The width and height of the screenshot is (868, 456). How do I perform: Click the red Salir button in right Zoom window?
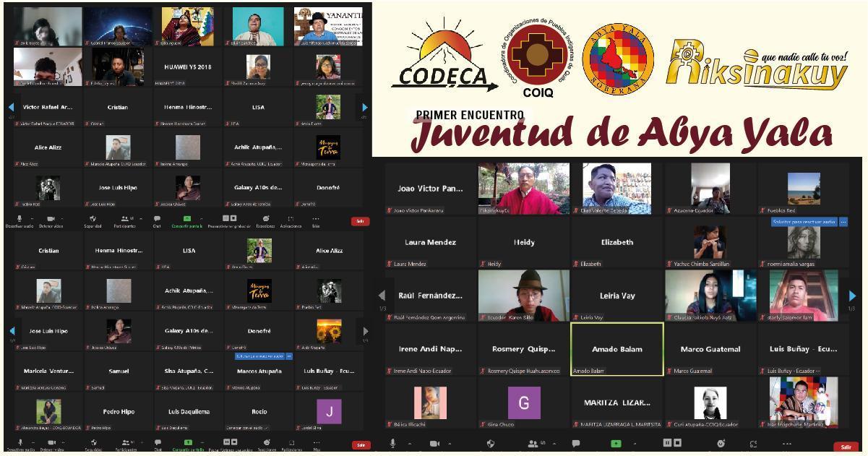pos(846,447)
